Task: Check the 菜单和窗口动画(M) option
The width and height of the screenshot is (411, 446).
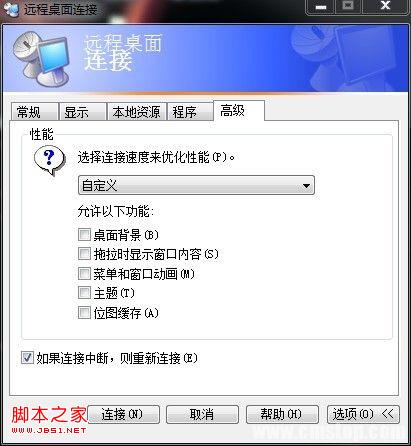Action: point(84,274)
